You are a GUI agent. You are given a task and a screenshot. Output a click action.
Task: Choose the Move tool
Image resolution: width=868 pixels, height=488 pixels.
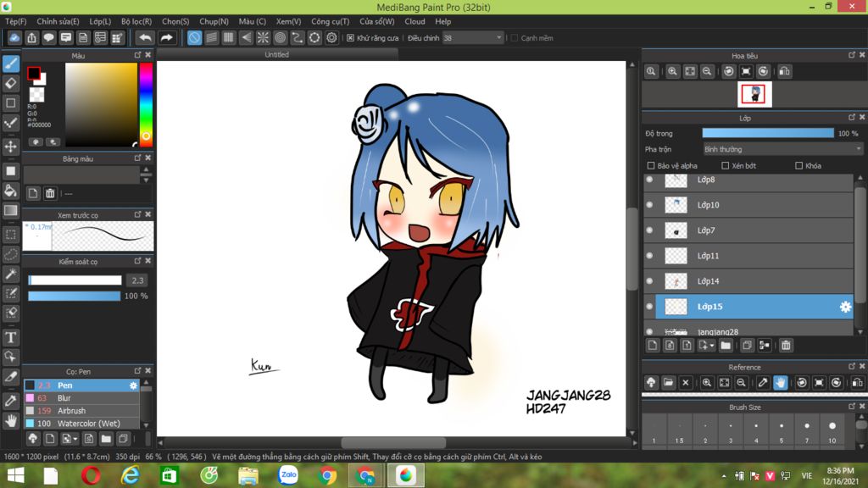10,147
